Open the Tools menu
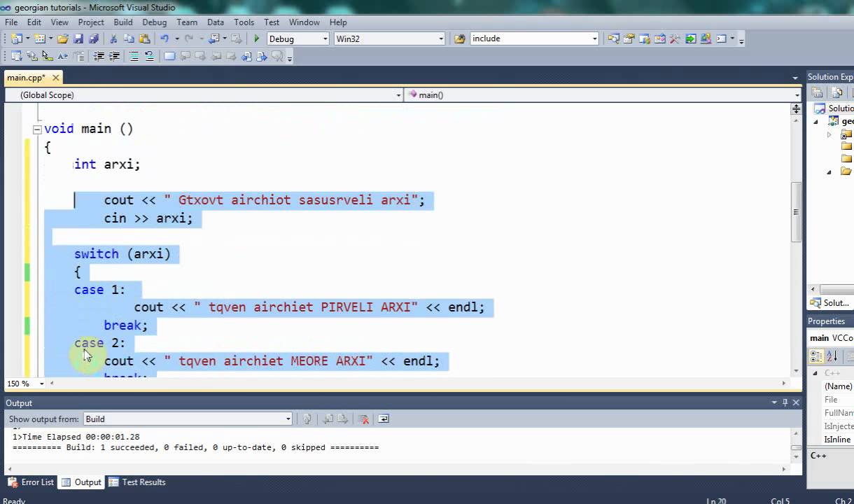Image resolution: width=854 pixels, height=504 pixels. pyautogui.click(x=244, y=22)
